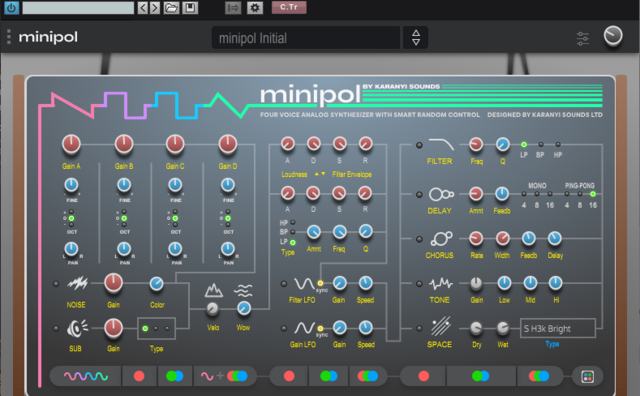The height and width of the screenshot is (396, 640).
Task: Click the Filter Envelope label
Action: pos(352,174)
